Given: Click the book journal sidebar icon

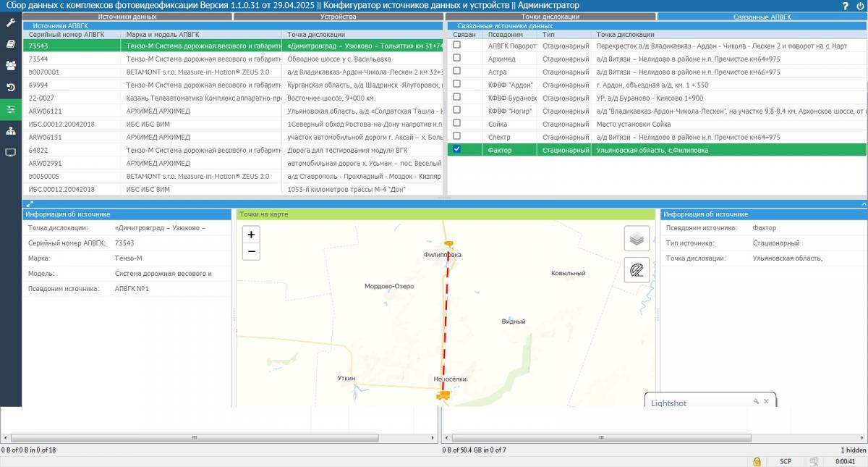Looking at the screenshot, I should pyautogui.click(x=10, y=44).
